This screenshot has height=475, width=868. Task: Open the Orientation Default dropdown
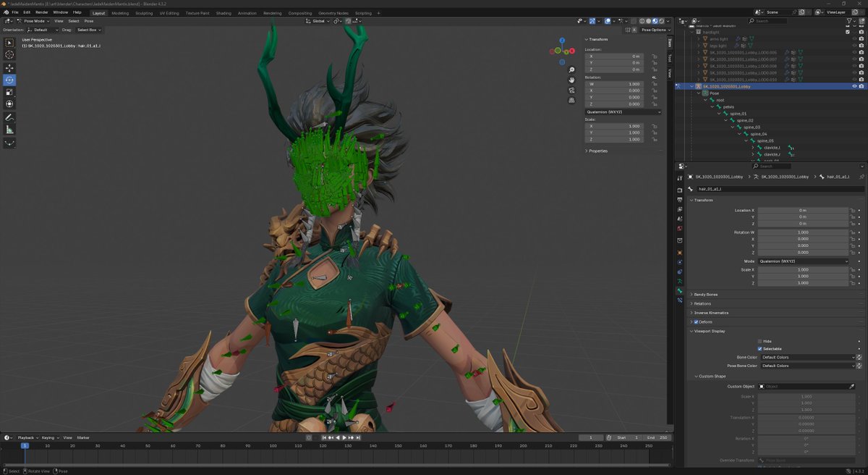(x=43, y=30)
